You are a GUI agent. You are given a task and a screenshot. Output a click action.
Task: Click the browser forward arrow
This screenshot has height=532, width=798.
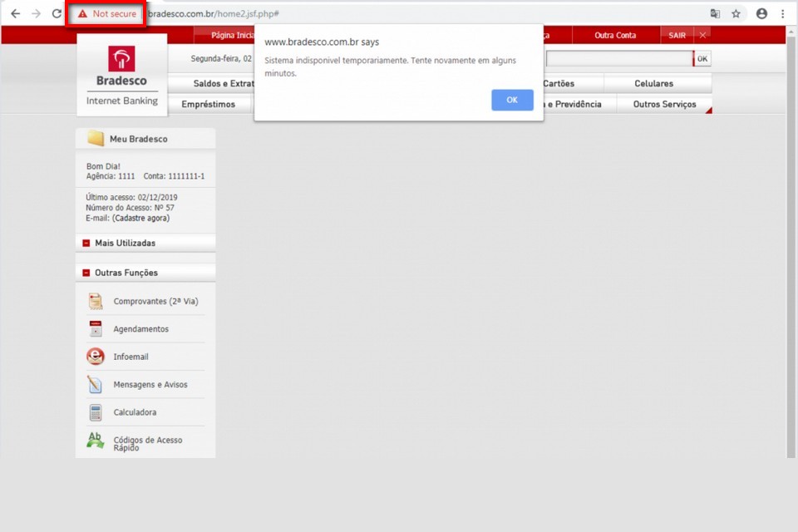[x=36, y=14]
